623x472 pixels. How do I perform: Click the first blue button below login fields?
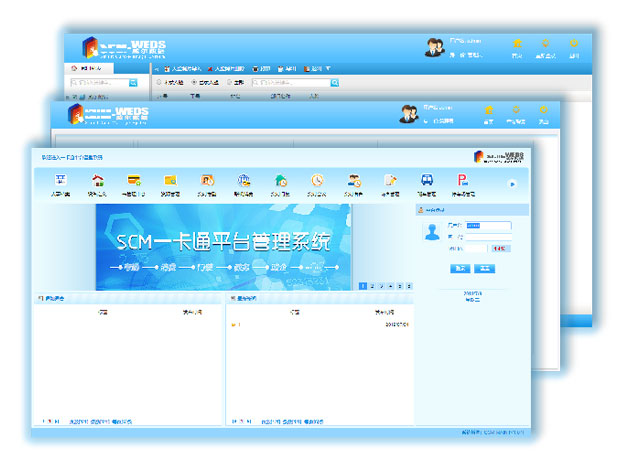(460, 268)
